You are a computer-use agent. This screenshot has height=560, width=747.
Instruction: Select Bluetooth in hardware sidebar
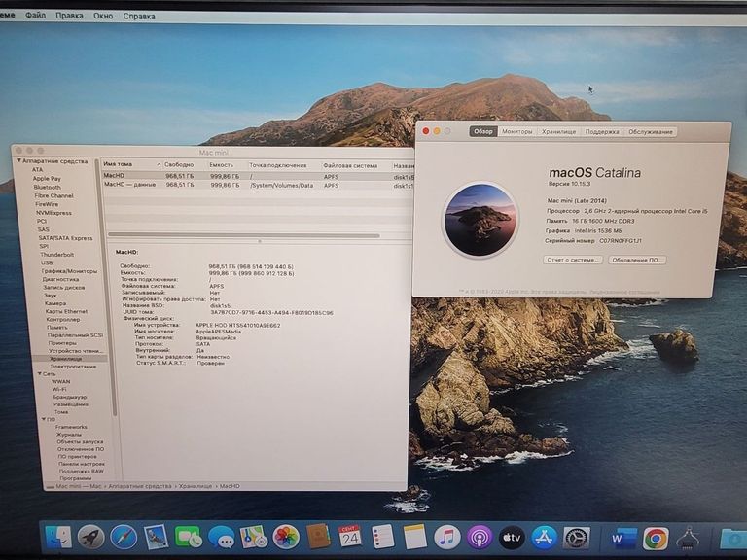pyautogui.click(x=47, y=187)
